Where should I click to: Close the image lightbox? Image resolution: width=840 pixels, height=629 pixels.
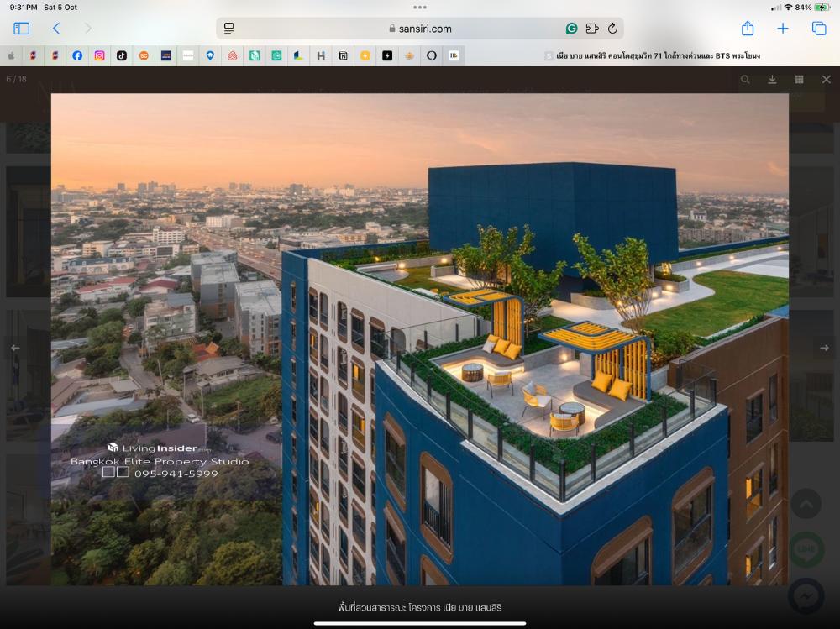pyautogui.click(x=826, y=80)
